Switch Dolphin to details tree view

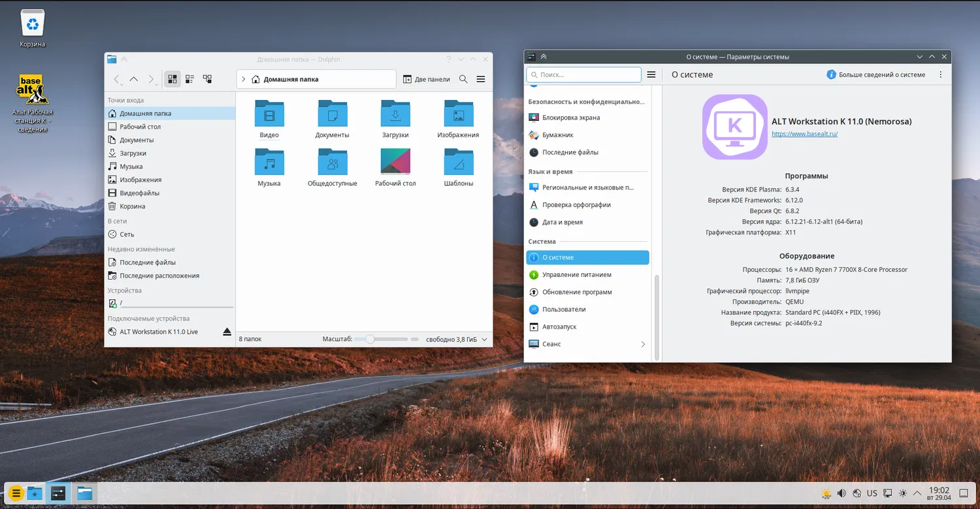[x=207, y=79]
